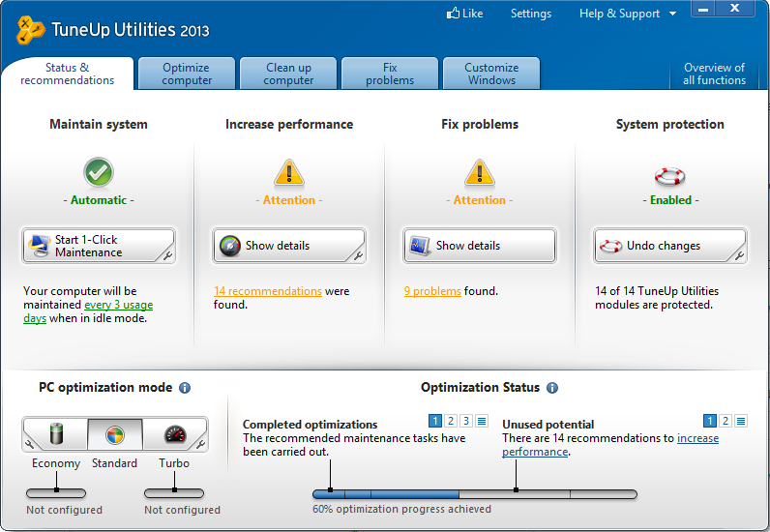770x532 pixels.
Task: Open Turbo mode wrench settings
Action: pos(201,445)
